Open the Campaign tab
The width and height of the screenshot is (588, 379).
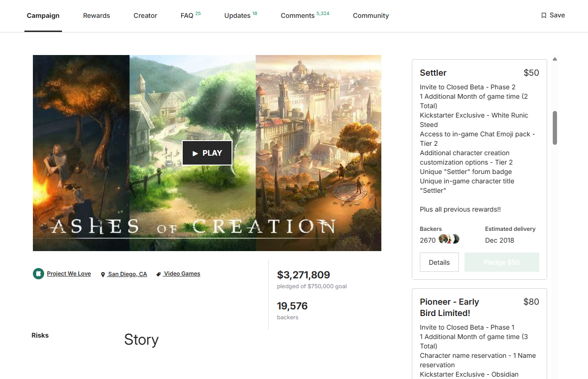43,16
